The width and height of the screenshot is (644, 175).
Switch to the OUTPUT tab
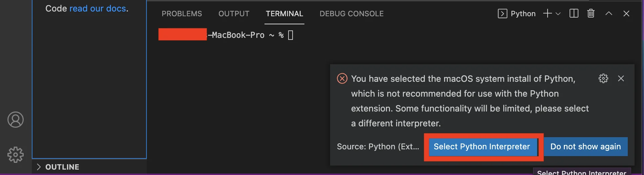pos(234,14)
